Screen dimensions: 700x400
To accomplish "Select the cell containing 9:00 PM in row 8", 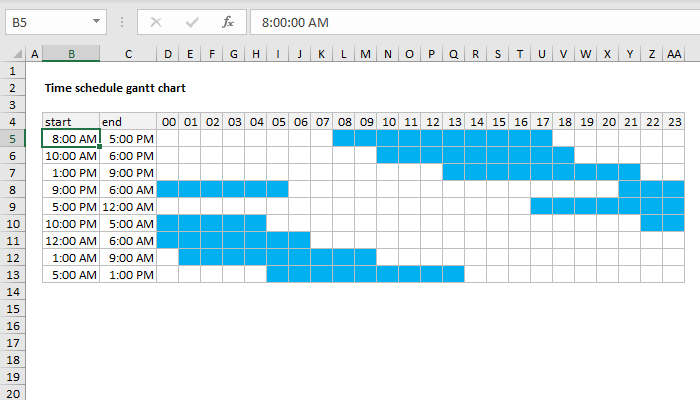I will tap(71, 190).
